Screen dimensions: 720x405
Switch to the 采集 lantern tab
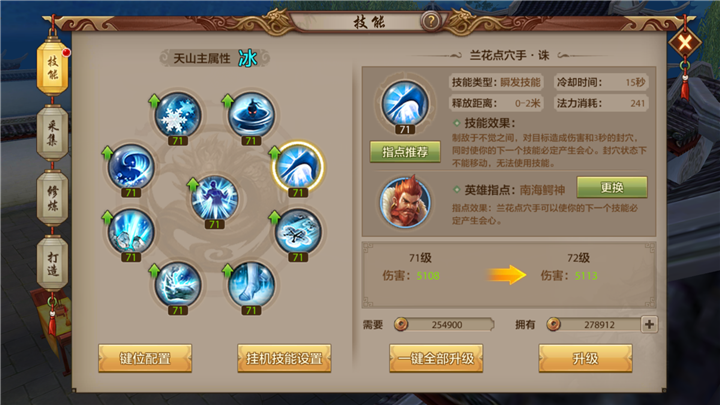(x=52, y=133)
